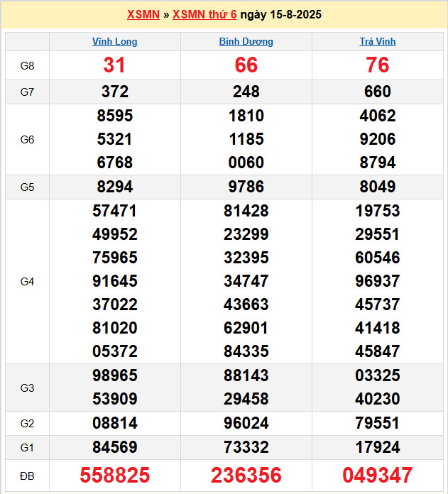Open the XSMN thứ 6 link

pos(204,15)
